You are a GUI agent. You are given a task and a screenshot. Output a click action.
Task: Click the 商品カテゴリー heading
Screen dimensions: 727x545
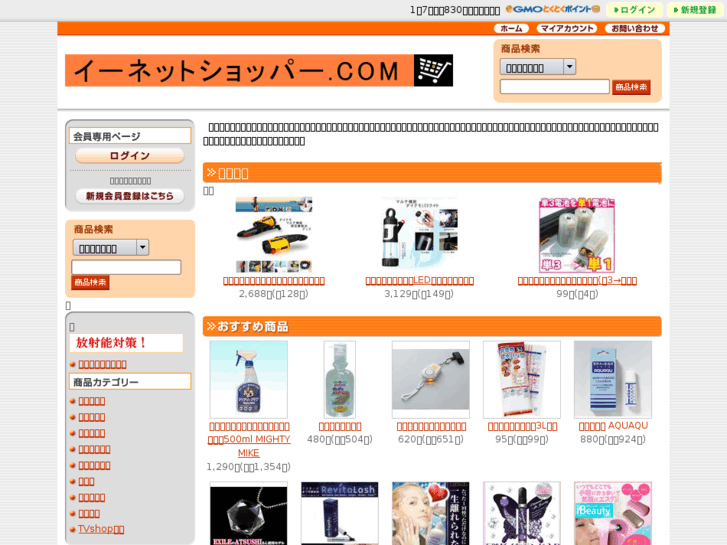(x=130, y=382)
